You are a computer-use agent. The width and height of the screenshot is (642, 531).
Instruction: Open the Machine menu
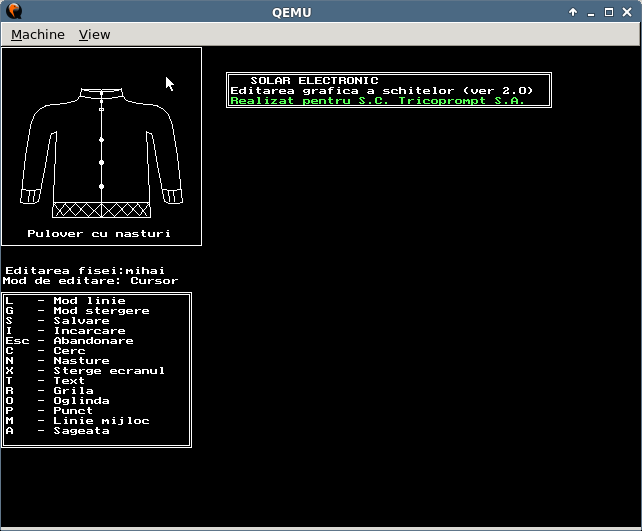(38, 34)
